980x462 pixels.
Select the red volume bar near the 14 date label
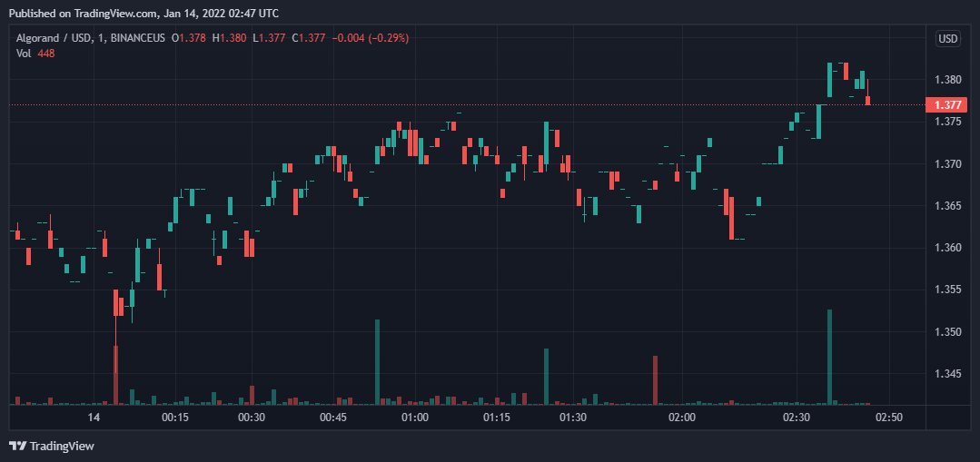tap(115, 374)
